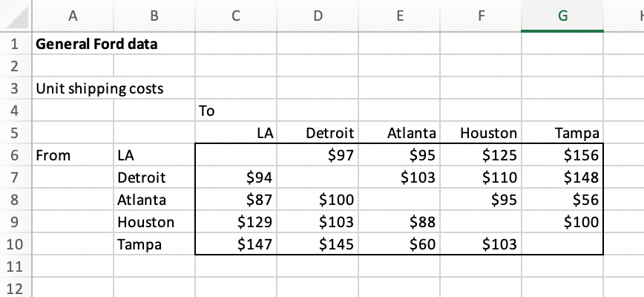Select the Tampa column heading cell
The width and height of the screenshot is (644, 297).
click(562, 133)
